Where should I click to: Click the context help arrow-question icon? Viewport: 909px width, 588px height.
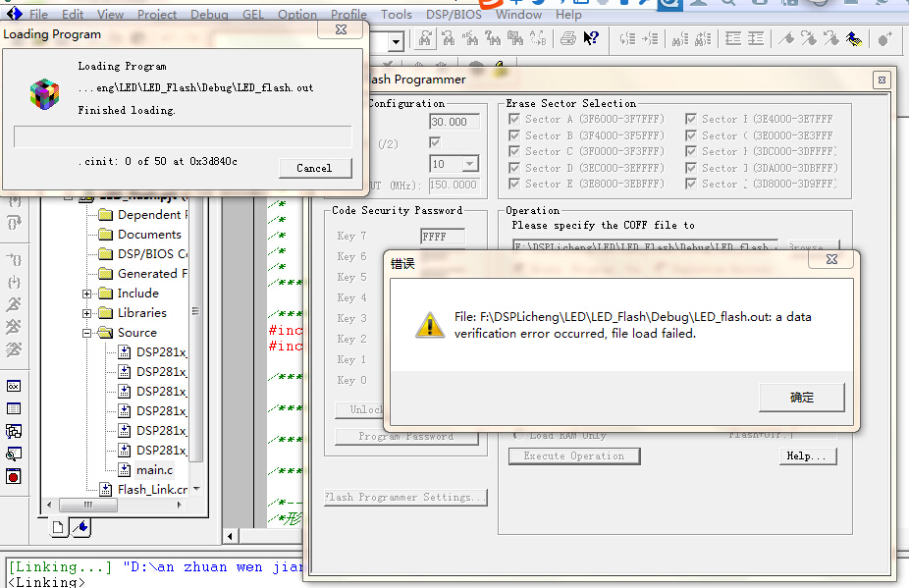tap(591, 38)
